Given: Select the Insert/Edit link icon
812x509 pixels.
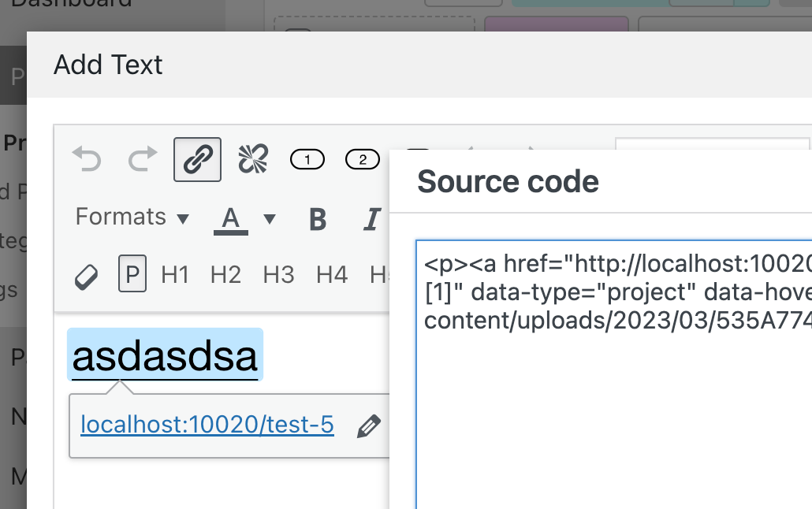Looking at the screenshot, I should (196, 158).
